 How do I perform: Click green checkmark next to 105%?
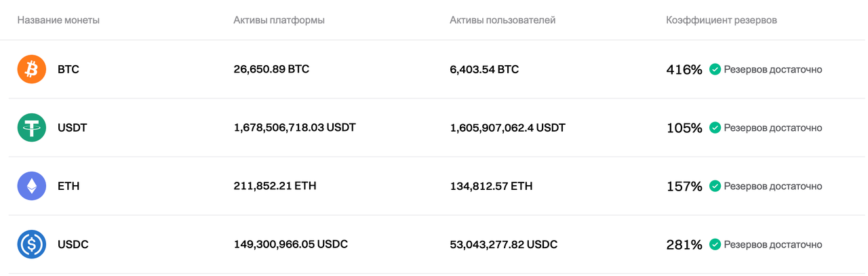click(715, 127)
